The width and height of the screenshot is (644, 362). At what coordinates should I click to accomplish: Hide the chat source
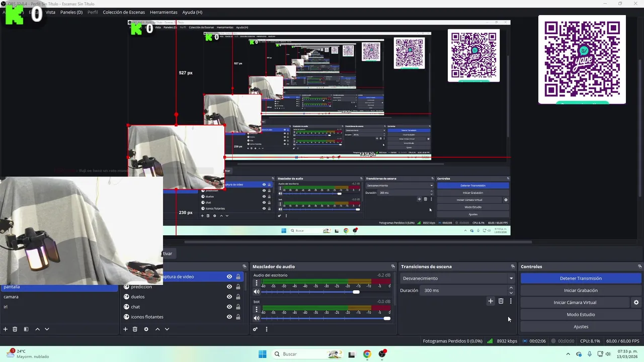(229, 307)
